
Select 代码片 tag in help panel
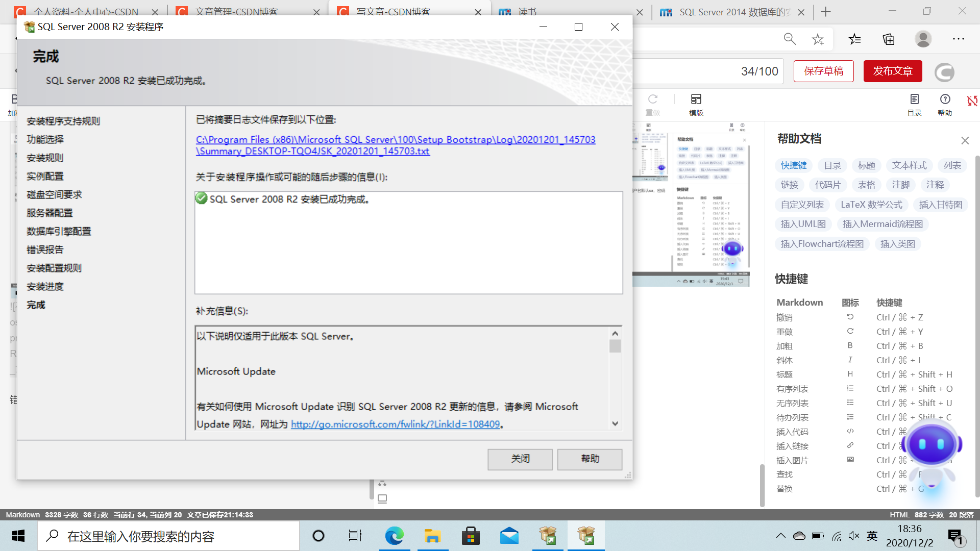coord(828,185)
